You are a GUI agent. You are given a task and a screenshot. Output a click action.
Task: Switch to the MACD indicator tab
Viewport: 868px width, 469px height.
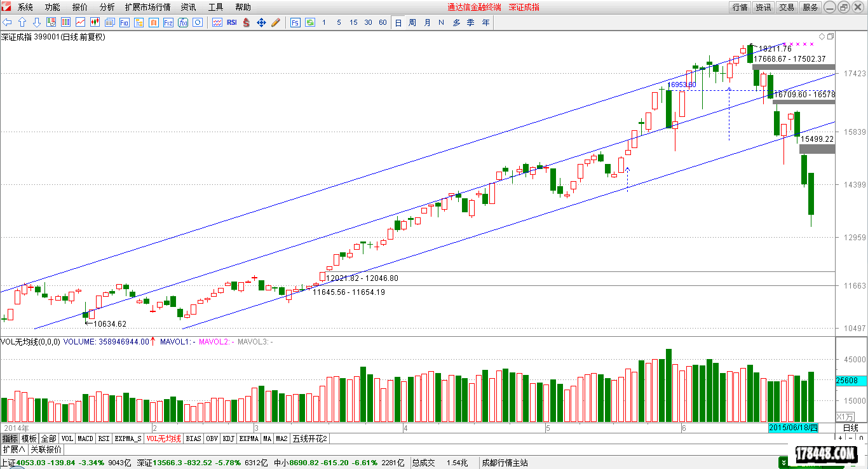(x=86, y=438)
